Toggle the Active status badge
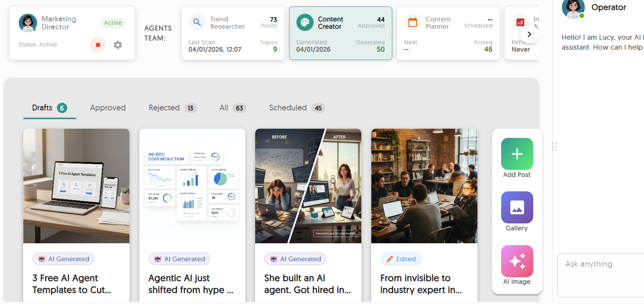 113,23
